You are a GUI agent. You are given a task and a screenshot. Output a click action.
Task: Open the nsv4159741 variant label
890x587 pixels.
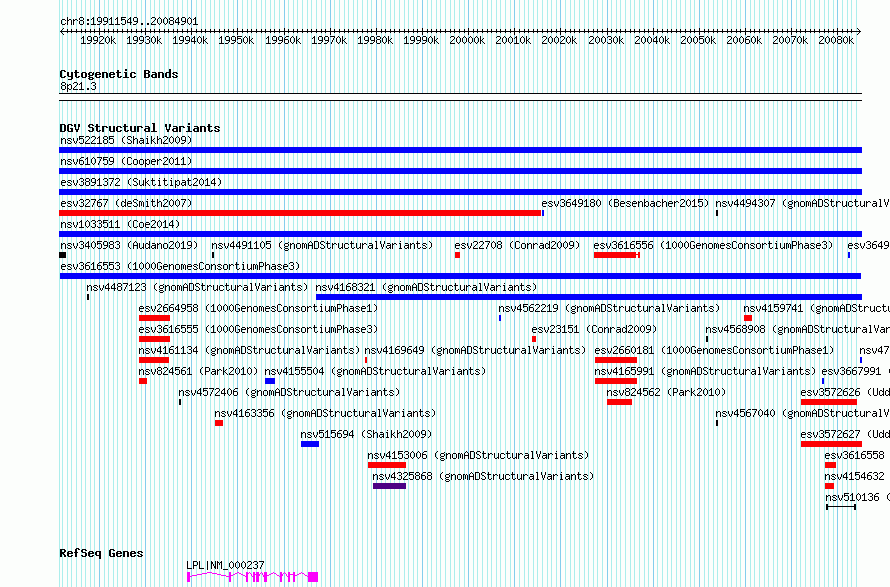[x=816, y=308]
